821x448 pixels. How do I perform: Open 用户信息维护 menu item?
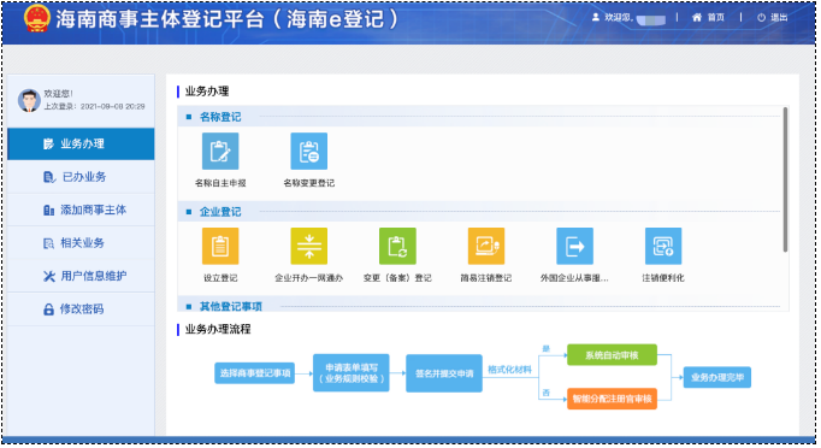[81, 276]
